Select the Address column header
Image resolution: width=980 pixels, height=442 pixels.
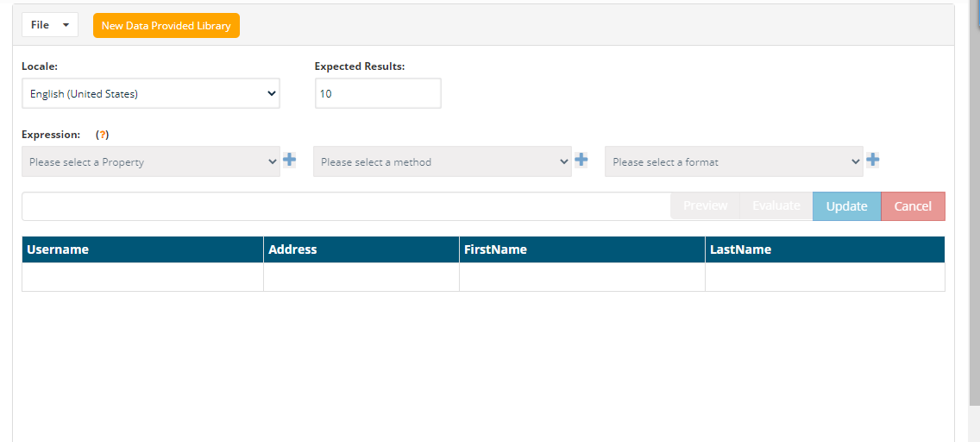(x=361, y=249)
